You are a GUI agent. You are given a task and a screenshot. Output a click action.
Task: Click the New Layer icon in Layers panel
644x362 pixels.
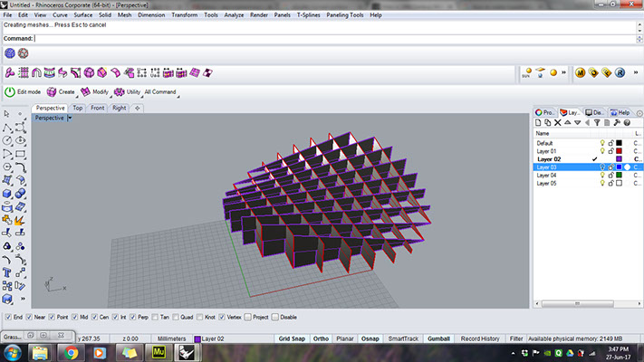(x=538, y=123)
